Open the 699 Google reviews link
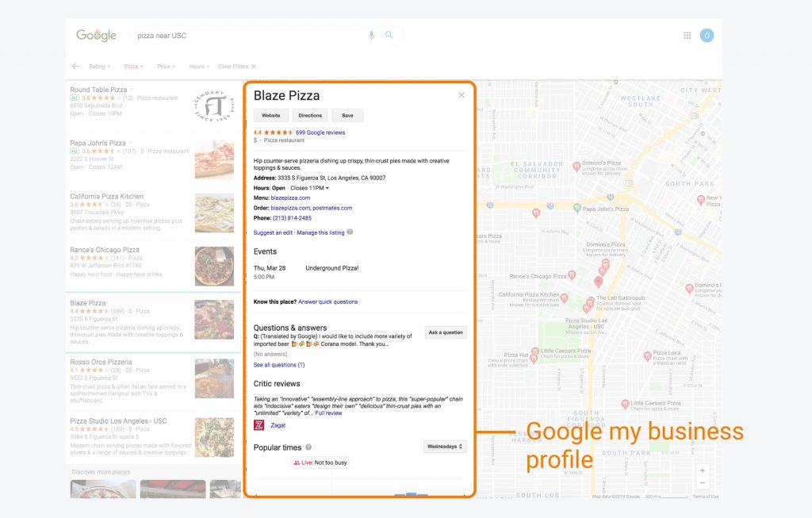The height and width of the screenshot is (518, 812). pyautogui.click(x=320, y=132)
